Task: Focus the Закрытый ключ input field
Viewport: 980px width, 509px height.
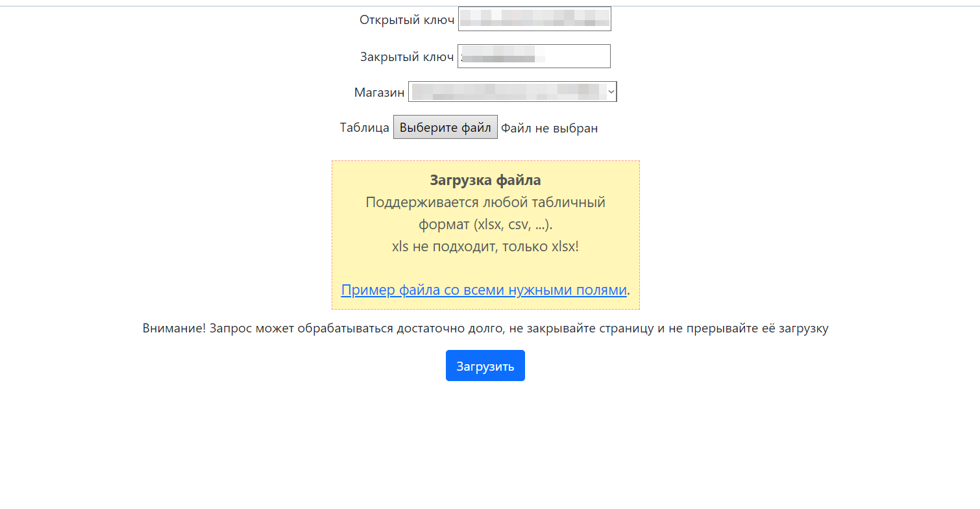Action: 534,56
